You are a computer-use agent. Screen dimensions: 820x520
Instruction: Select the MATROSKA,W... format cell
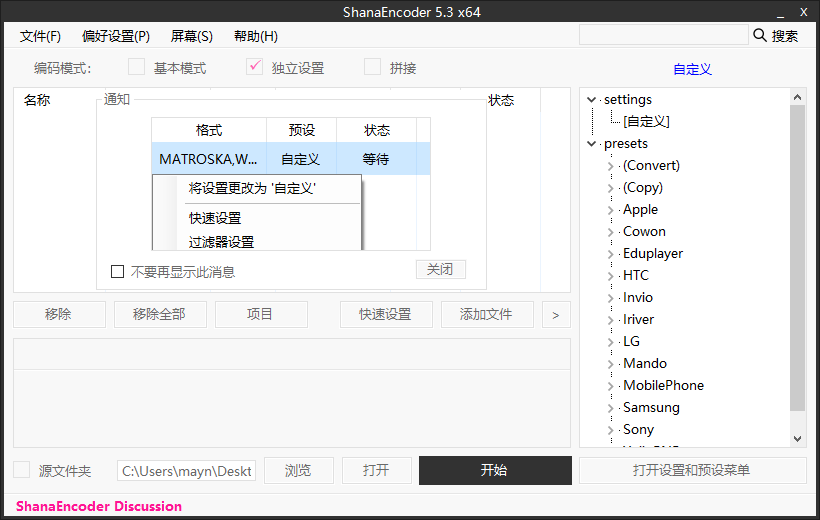tap(209, 159)
